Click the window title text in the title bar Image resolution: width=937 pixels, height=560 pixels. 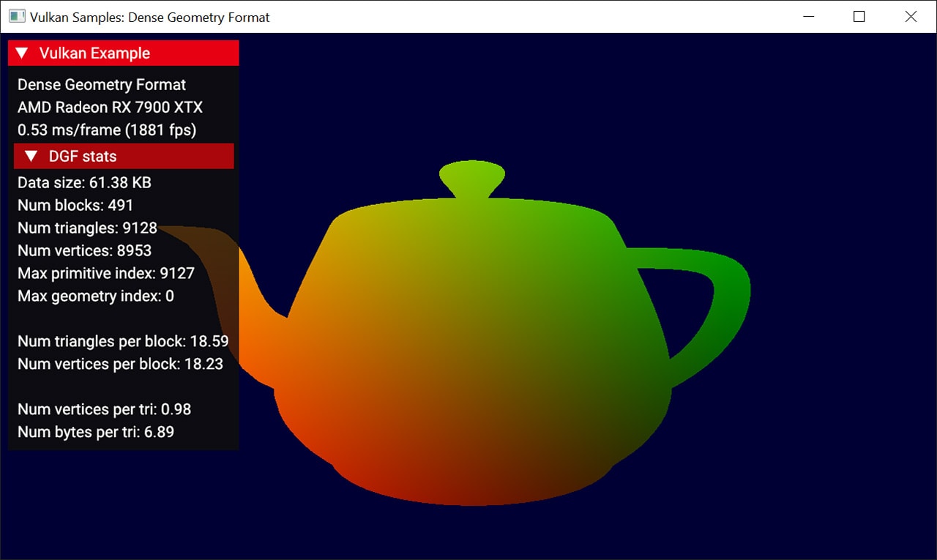click(x=149, y=17)
